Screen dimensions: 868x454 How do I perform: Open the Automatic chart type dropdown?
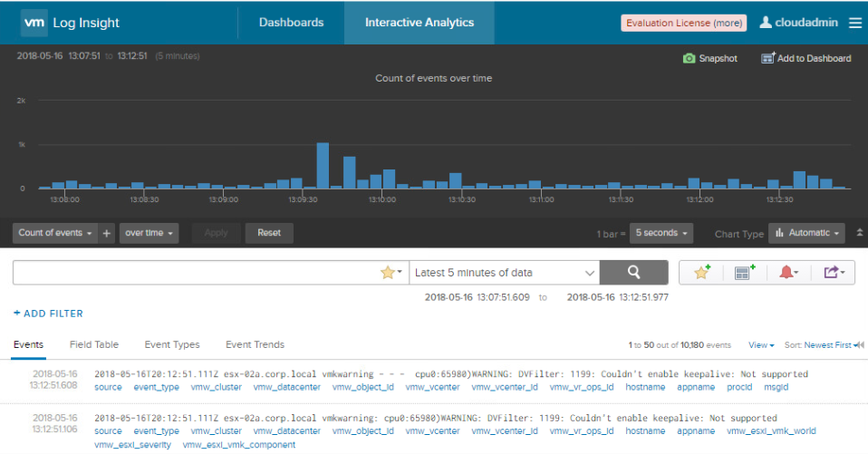pyautogui.click(x=806, y=233)
